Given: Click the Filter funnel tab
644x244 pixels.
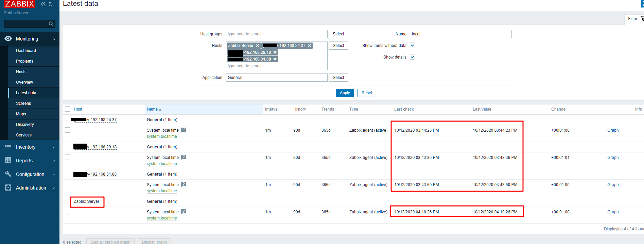Looking at the screenshot, I should pyautogui.click(x=634, y=19).
